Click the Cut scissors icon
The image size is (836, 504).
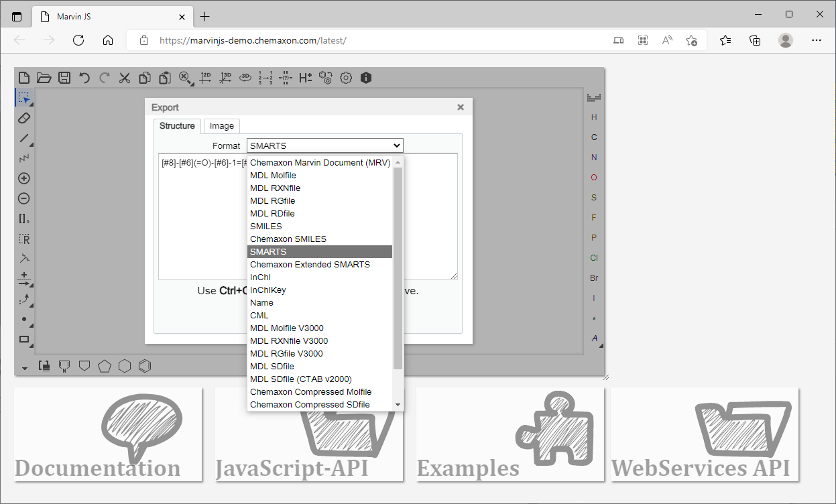click(125, 78)
